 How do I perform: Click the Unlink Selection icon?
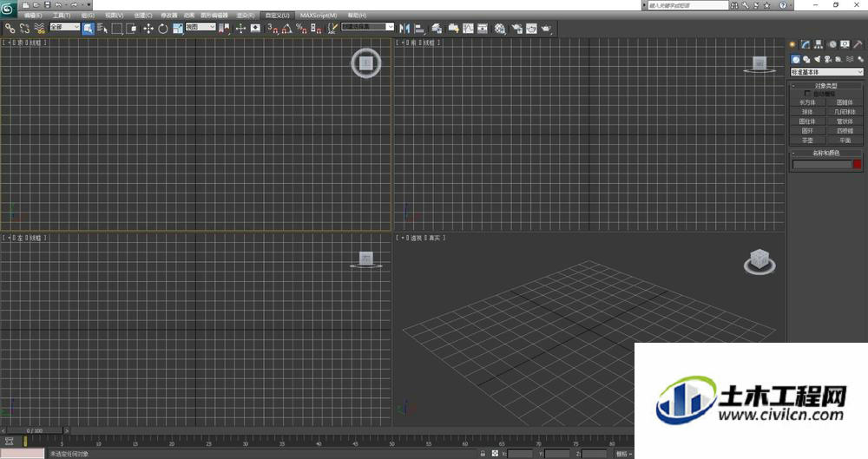point(24,29)
